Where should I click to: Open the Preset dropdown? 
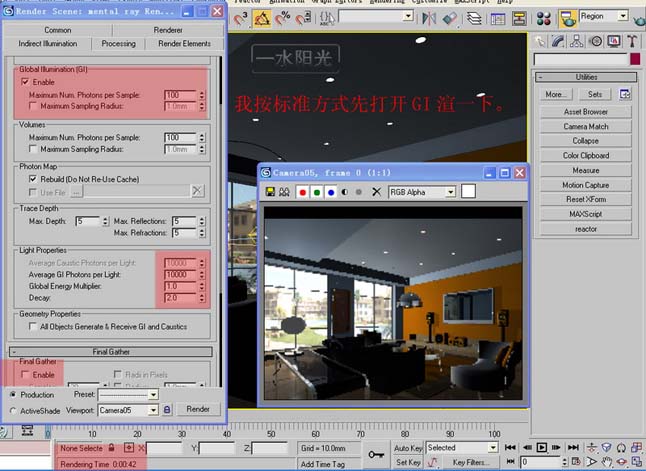pyautogui.click(x=153, y=394)
